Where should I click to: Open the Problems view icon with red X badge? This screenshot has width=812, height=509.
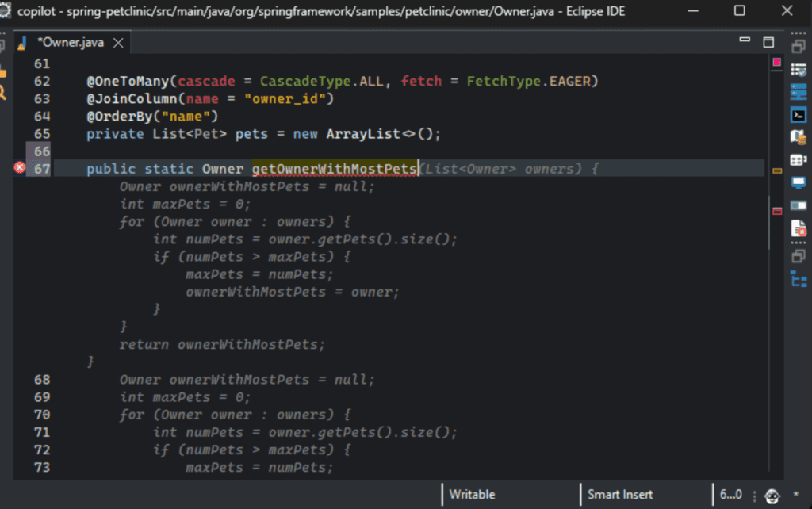click(799, 228)
